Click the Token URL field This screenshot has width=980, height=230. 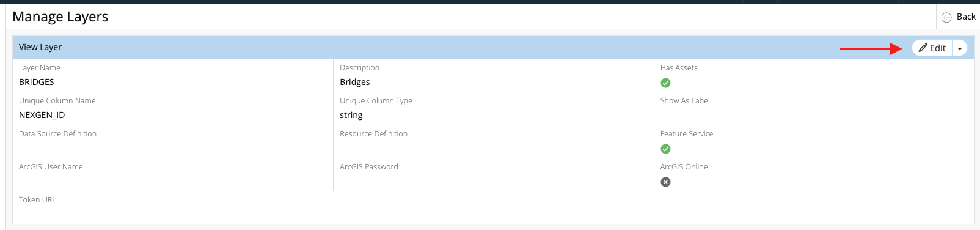coord(493,207)
